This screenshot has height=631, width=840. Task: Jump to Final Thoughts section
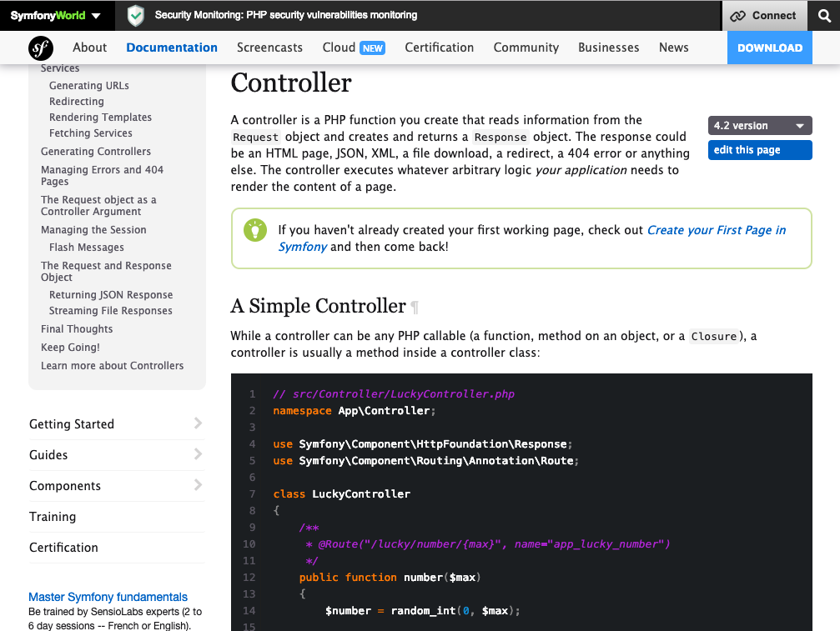click(x=77, y=329)
